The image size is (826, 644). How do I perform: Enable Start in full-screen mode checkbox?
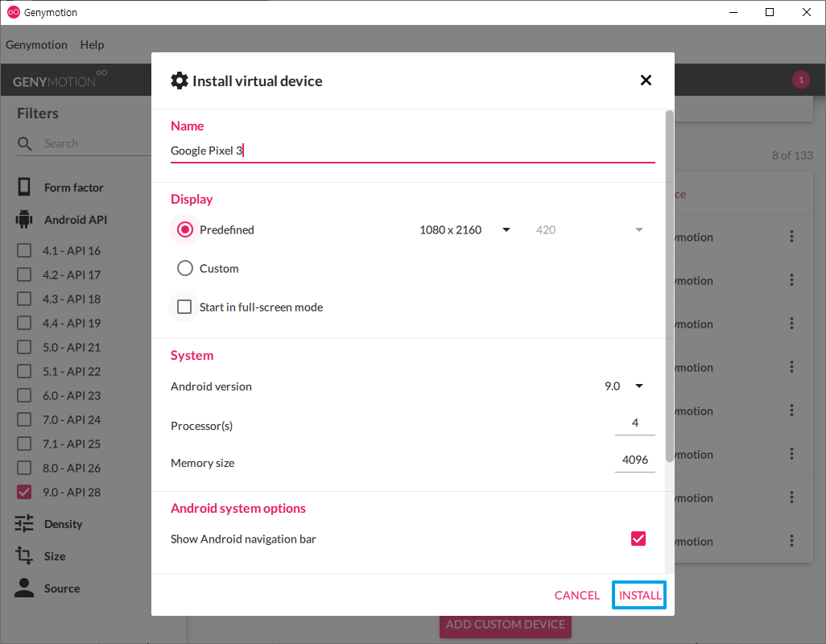click(x=184, y=307)
